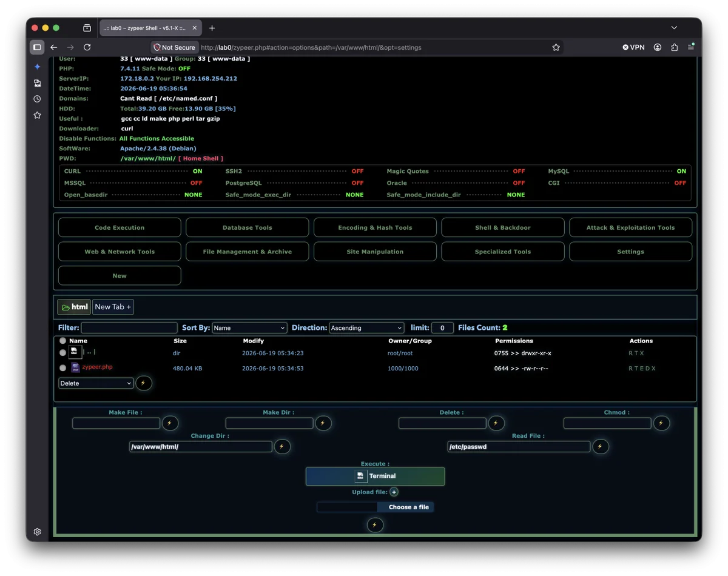728x576 pixels.
Task: Open the Direction Ascending dropdown
Action: pos(366,328)
